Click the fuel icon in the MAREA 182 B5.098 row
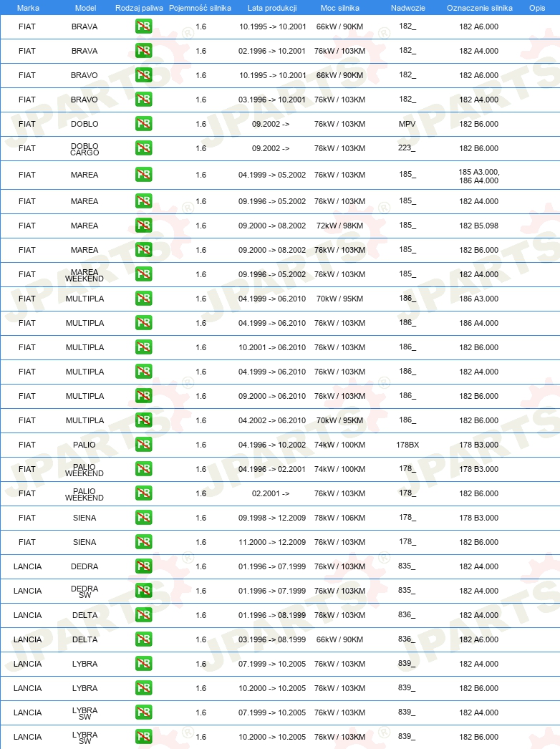 143,226
